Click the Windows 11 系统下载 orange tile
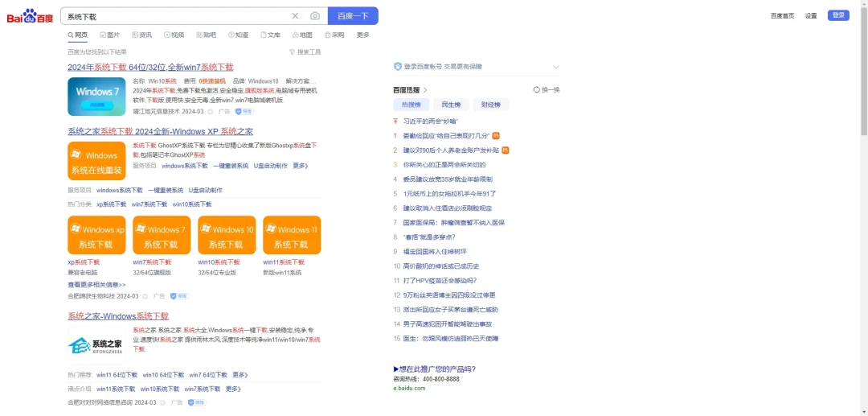The width and height of the screenshot is (868, 416). (x=292, y=235)
